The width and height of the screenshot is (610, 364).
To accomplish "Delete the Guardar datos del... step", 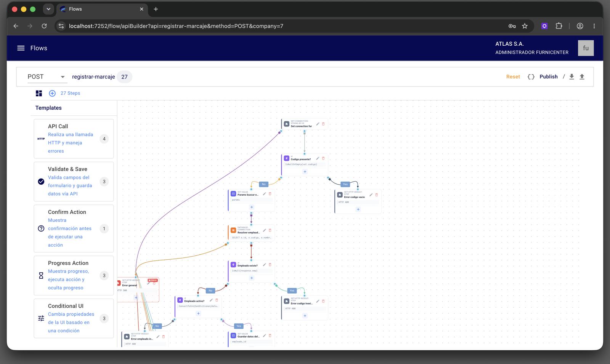I will click(x=270, y=335).
